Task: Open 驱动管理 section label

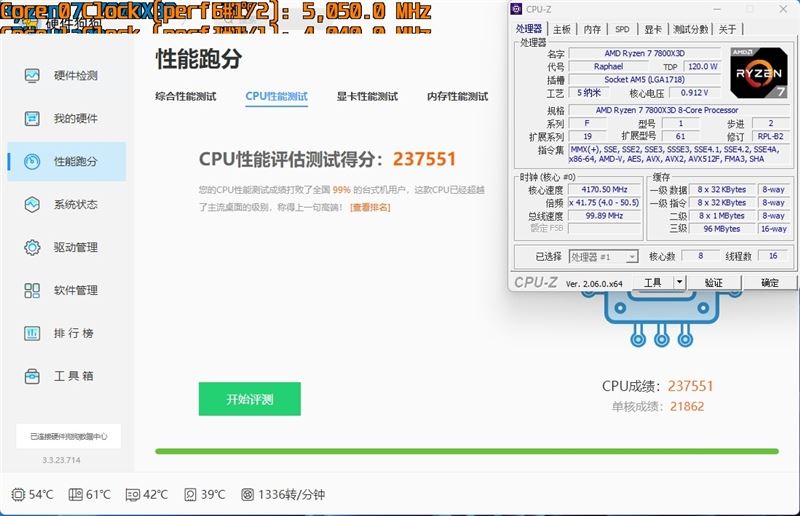Action: point(76,247)
